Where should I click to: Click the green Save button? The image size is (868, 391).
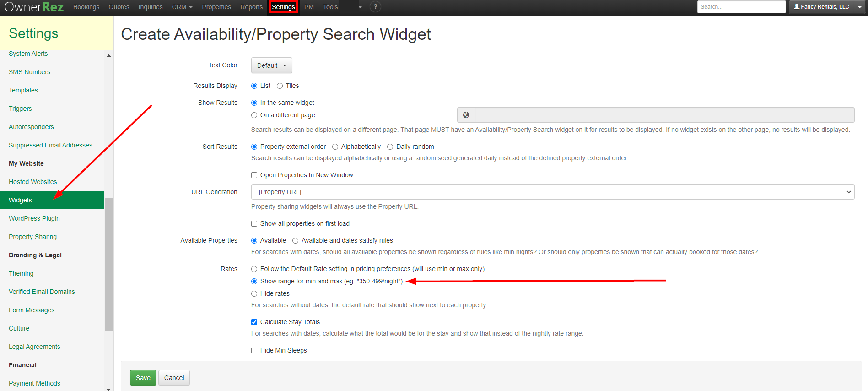tap(143, 378)
